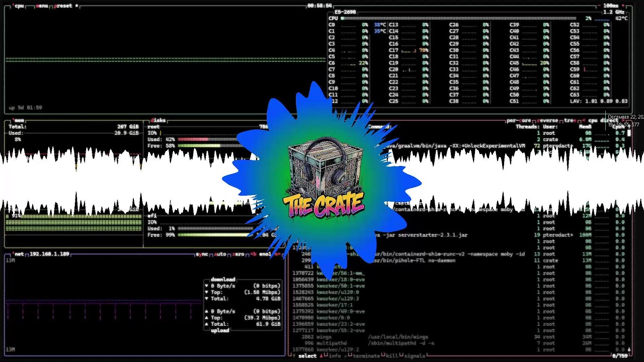Click the cpu direct sort option
The image size is (644, 362).
pos(603,121)
